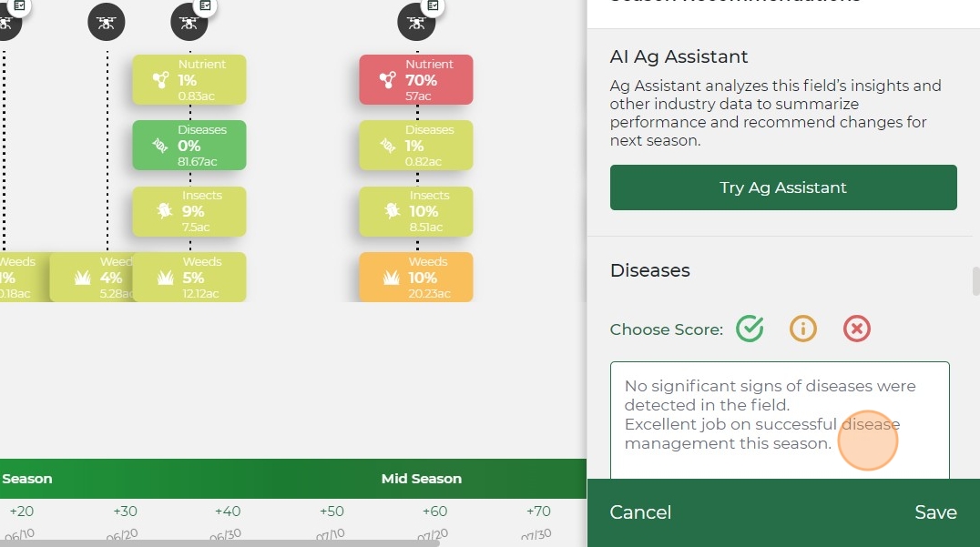Click the Try Ag Assistant button
The width and height of the screenshot is (980, 547).
click(783, 187)
